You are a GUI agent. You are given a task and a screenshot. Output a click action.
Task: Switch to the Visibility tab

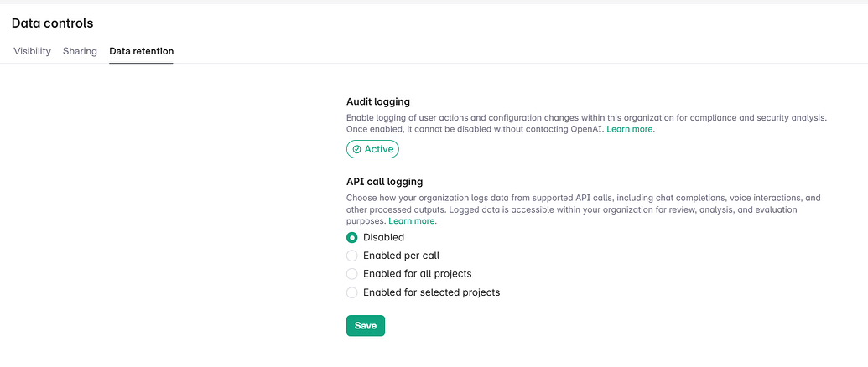coord(32,51)
